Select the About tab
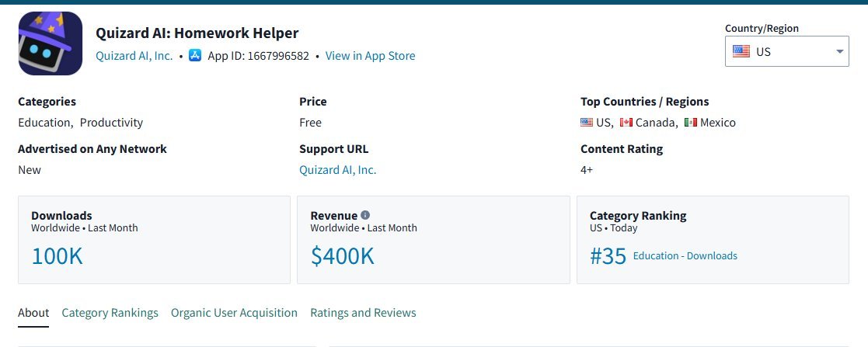868x347 pixels. [x=33, y=313]
